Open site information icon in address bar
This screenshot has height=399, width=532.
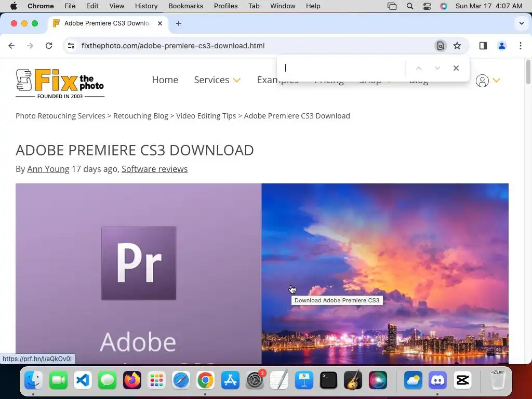pos(71,46)
